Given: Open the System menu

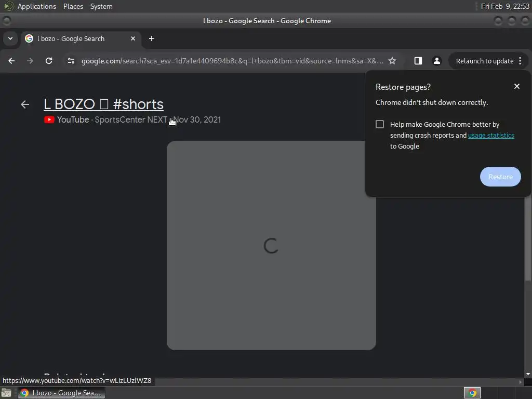Looking at the screenshot, I should tap(101, 6).
